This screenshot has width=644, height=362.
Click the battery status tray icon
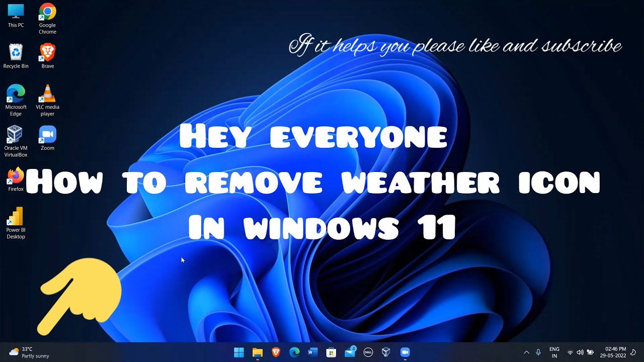click(x=590, y=352)
